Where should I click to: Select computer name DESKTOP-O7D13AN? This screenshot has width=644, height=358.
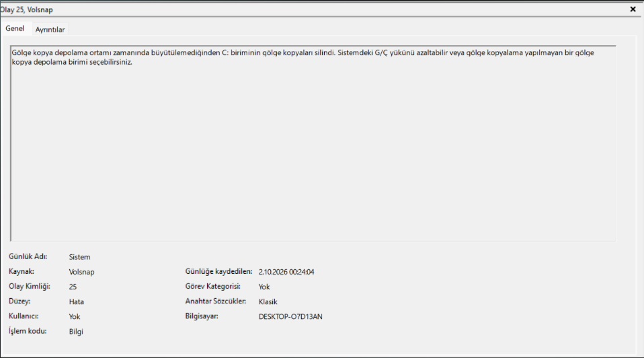pos(290,316)
